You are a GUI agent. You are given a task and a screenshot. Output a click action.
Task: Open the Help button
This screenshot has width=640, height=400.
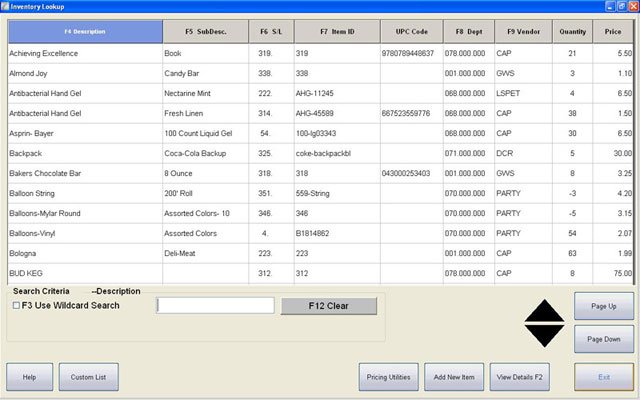[29, 376]
